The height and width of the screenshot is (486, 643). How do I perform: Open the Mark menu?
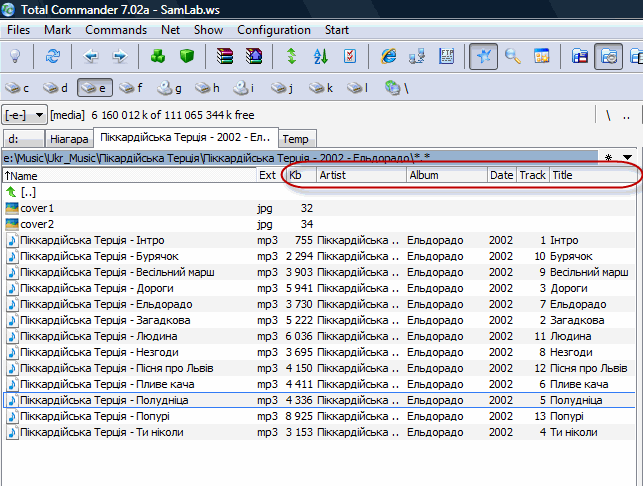click(x=57, y=30)
